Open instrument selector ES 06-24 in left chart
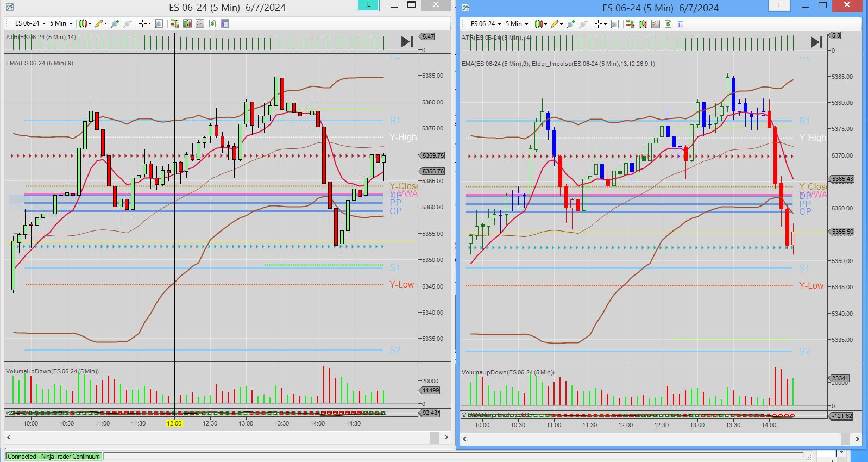Image resolution: width=868 pixels, height=462 pixels. 30,23
